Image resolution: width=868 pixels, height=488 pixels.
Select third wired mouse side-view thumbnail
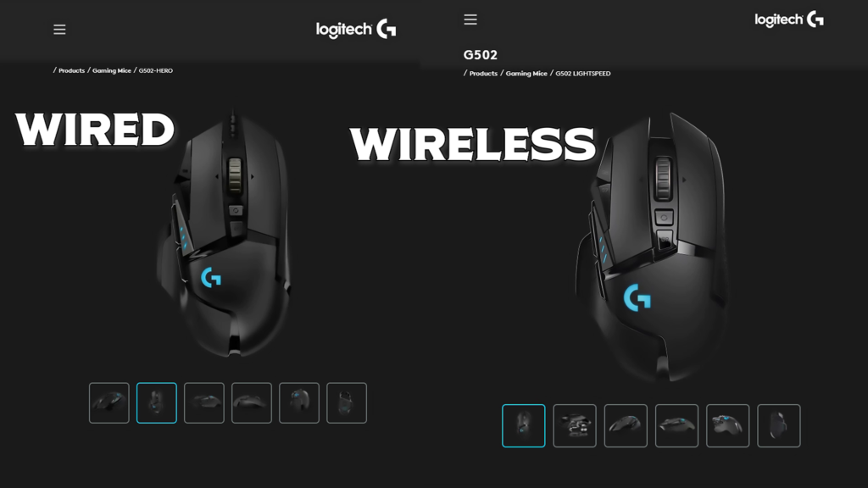[x=204, y=402]
